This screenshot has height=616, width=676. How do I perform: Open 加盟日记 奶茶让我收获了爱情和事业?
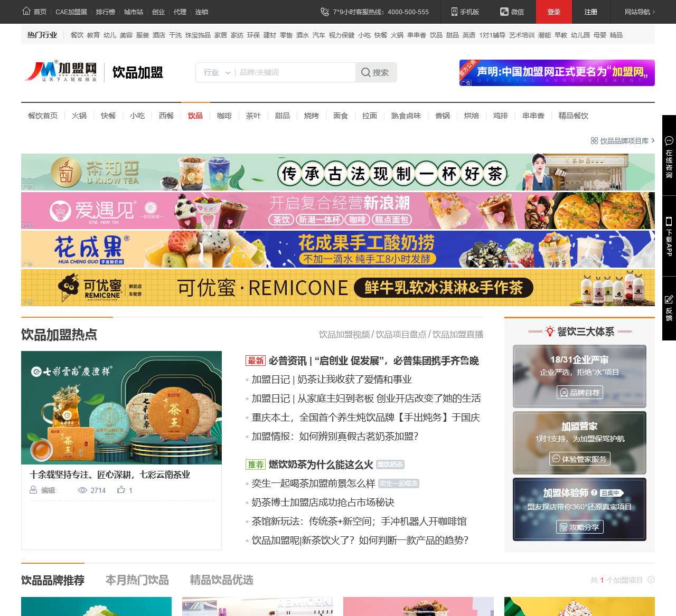[x=332, y=380]
